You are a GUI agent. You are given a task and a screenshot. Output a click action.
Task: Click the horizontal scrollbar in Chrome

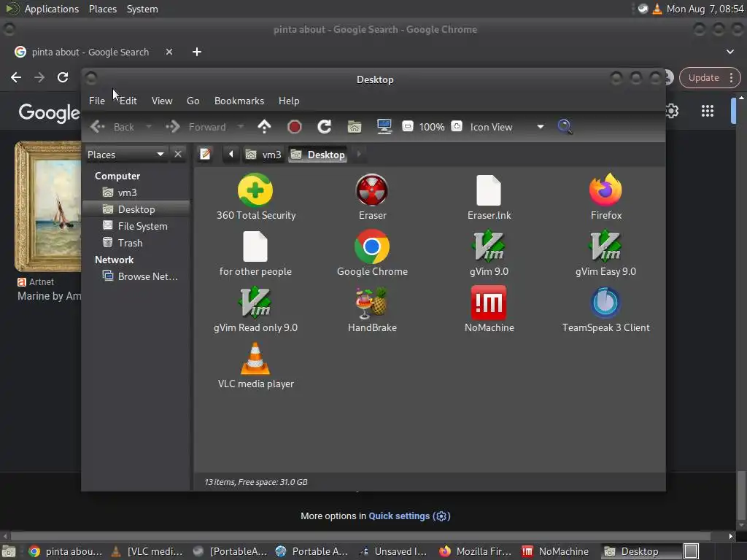point(360,536)
